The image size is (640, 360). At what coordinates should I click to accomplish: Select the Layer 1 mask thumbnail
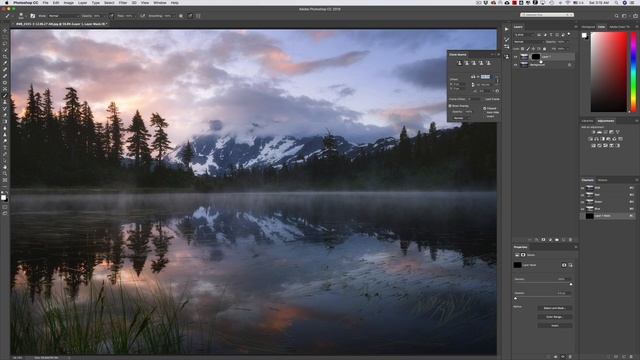pyautogui.click(x=536, y=57)
